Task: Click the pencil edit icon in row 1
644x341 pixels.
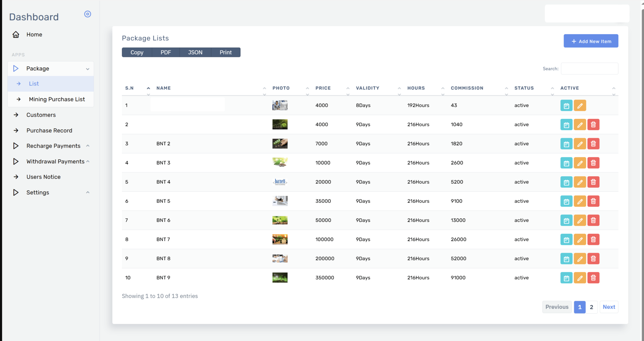Action: coord(580,105)
